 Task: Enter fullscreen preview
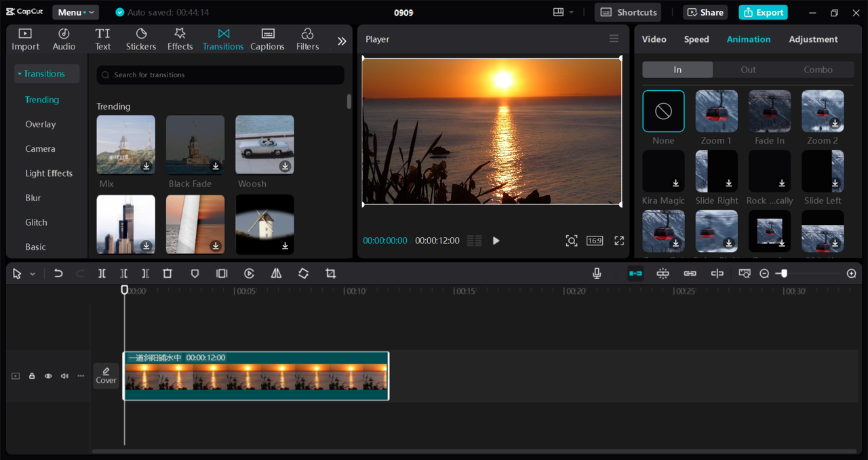pyautogui.click(x=619, y=241)
